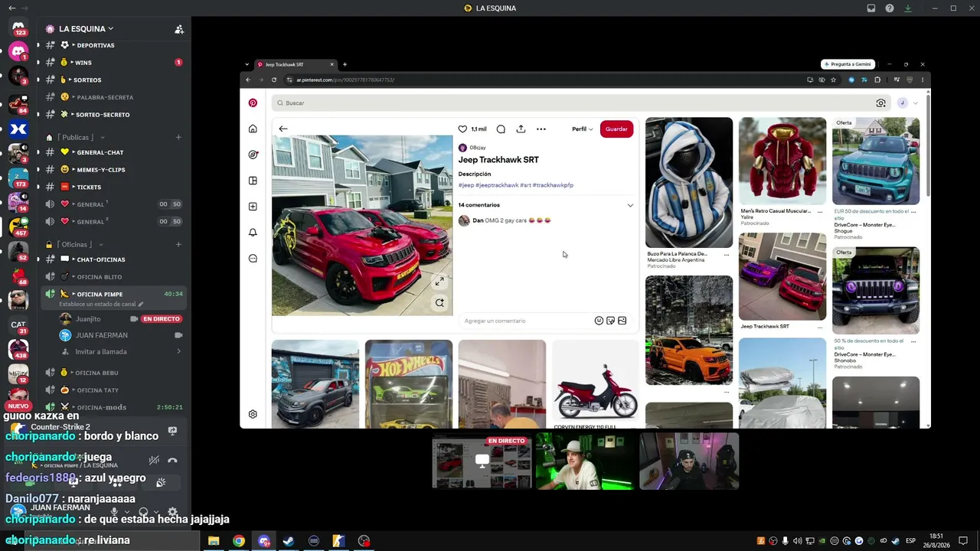Open Pinterest settings gear in sidebar

[253, 414]
